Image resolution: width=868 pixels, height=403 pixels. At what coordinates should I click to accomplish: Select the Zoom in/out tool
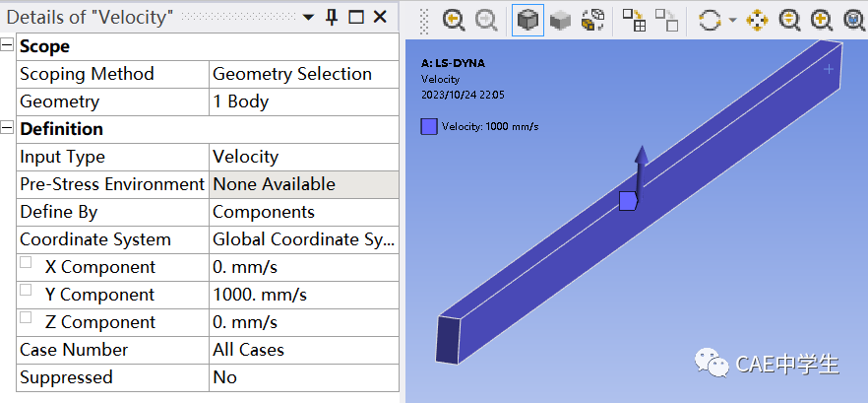pyautogui.click(x=789, y=21)
